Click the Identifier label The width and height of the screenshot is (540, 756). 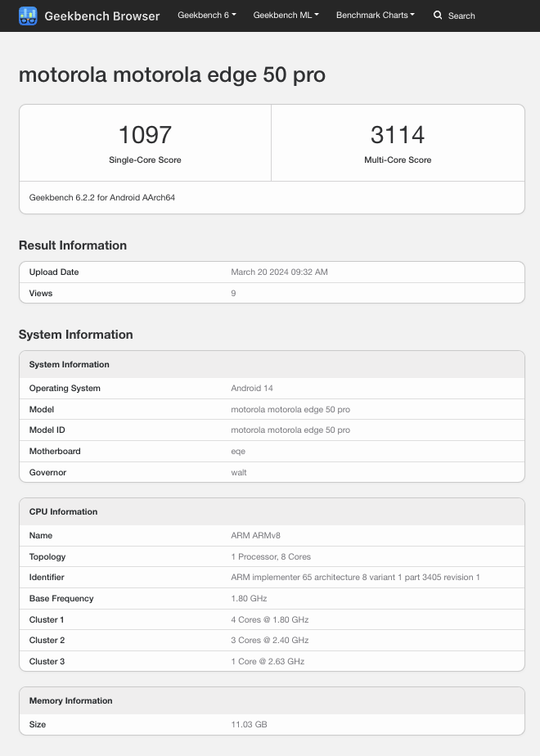point(47,578)
